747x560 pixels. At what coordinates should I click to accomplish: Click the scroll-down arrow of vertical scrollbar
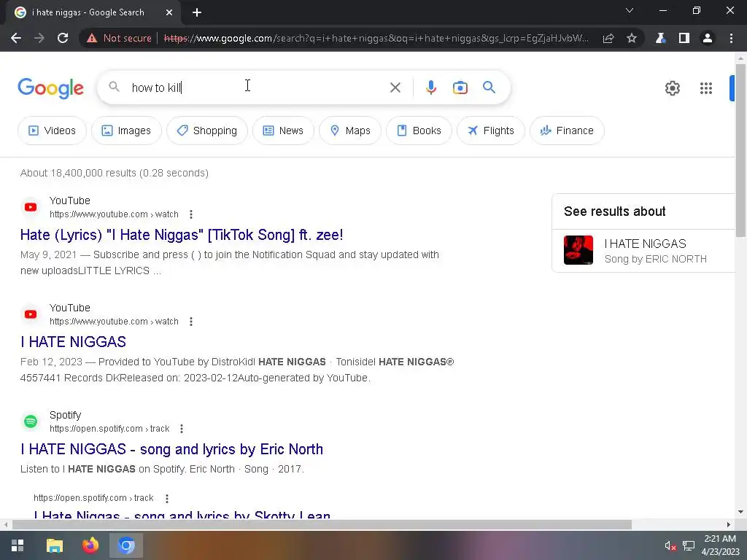click(x=740, y=512)
